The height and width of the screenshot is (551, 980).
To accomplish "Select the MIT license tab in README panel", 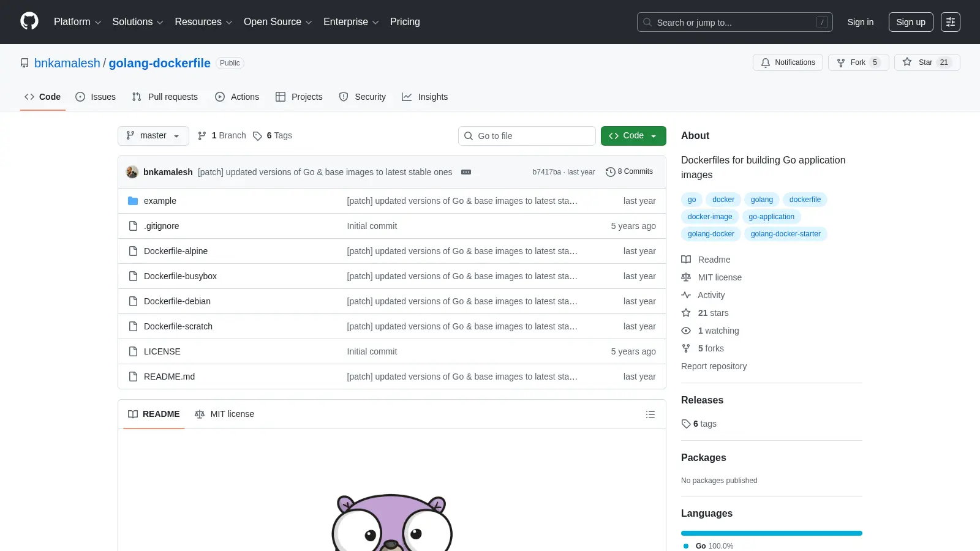I will tap(224, 414).
